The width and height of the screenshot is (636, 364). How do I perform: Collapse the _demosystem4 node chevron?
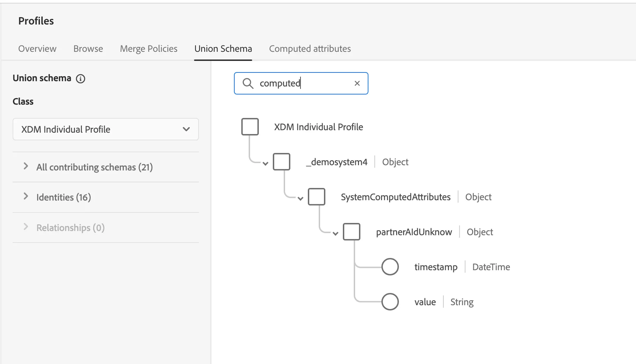265,163
